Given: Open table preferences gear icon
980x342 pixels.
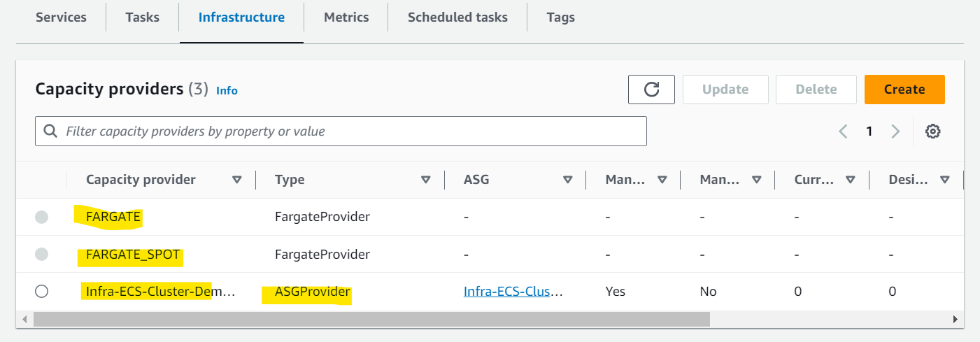Looking at the screenshot, I should [x=932, y=131].
